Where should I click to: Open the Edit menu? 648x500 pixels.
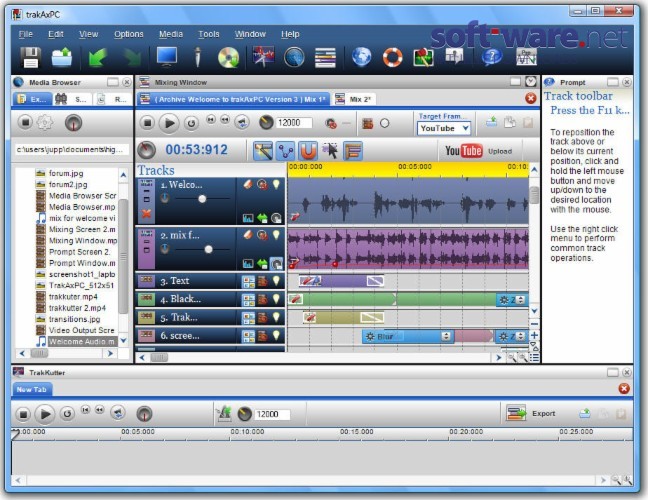click(55, 34)
